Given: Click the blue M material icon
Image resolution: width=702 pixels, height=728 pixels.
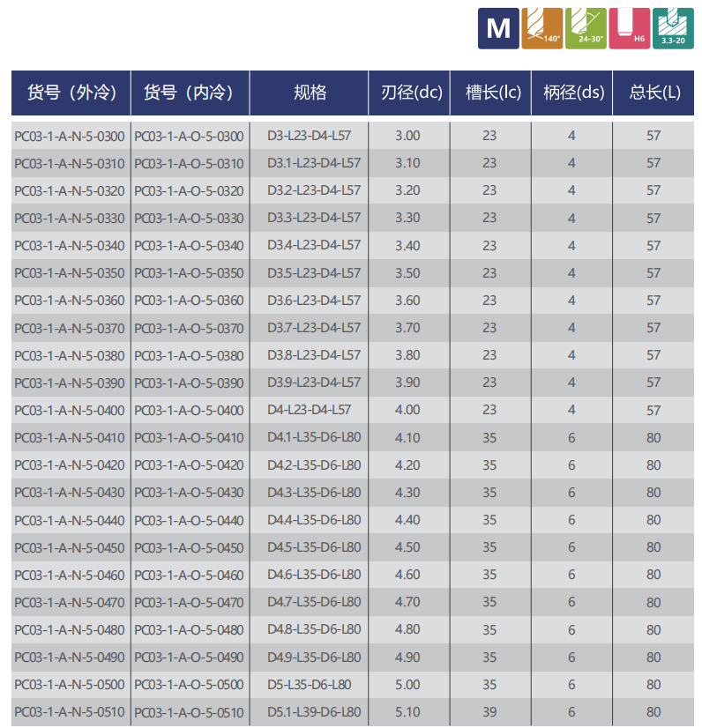Looking at the screenshot, I should pyautogui.click(x=498, y=28).
